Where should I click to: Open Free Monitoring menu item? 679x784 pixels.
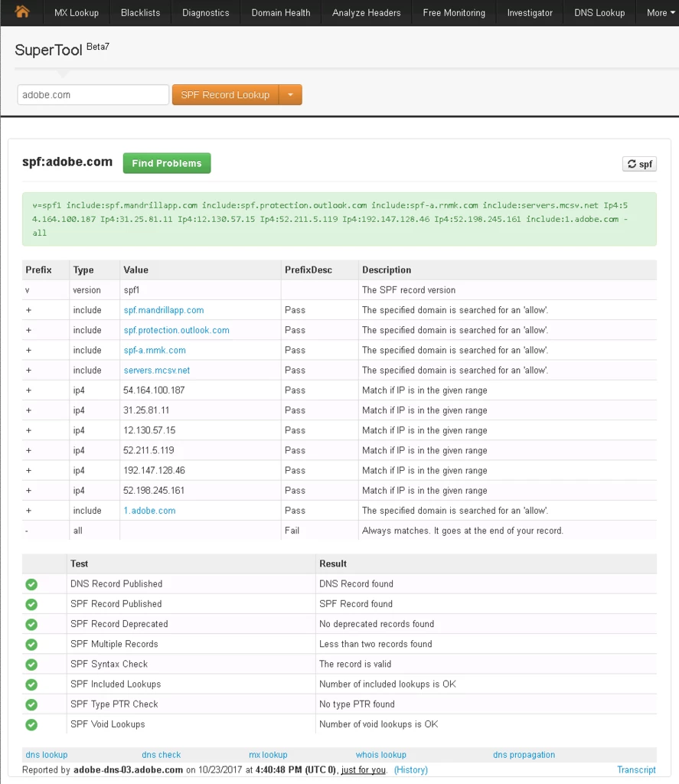click(454, 12)
